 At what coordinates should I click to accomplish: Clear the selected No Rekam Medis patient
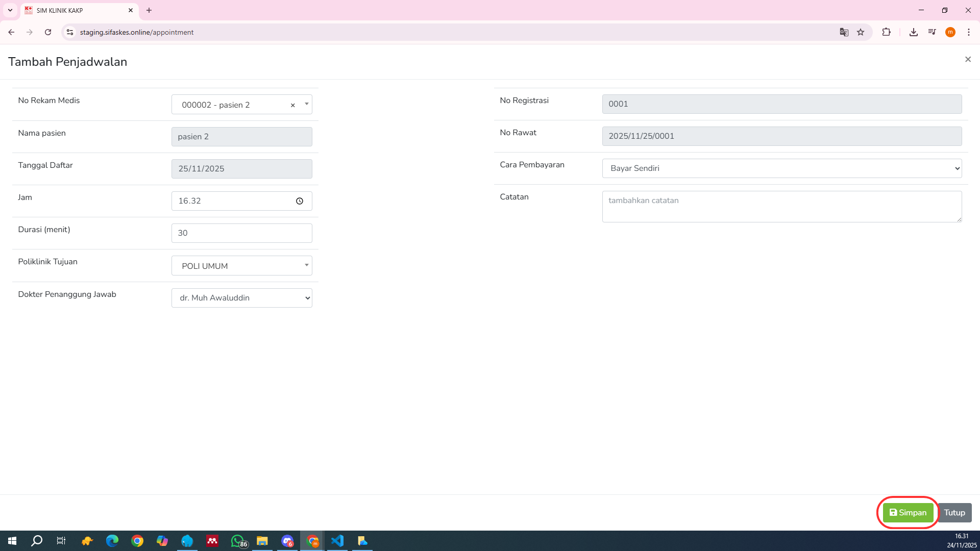(x=292, y=105)
